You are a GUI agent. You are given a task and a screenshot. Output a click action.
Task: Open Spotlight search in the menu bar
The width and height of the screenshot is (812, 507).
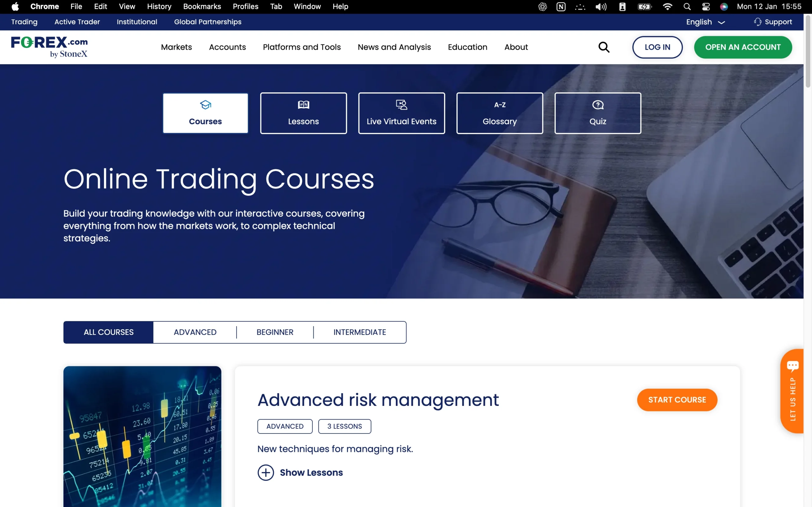coord(686,6)
